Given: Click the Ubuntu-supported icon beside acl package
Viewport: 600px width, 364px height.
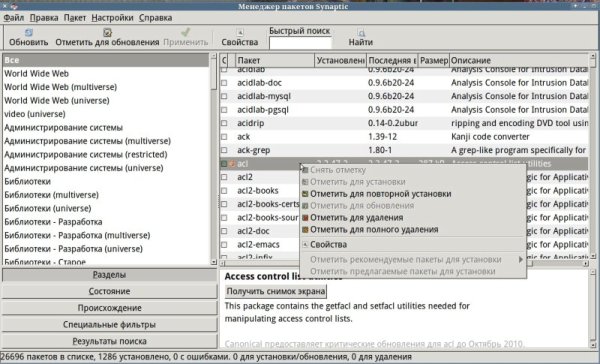Looking at the screenshot, I should (x=232, y=164).
